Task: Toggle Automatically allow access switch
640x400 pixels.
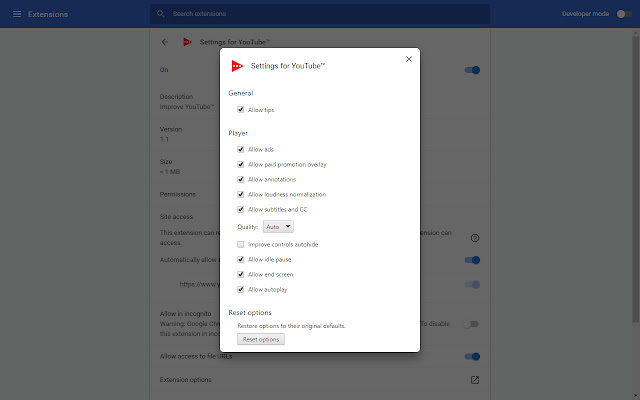Action: point(472,260)
